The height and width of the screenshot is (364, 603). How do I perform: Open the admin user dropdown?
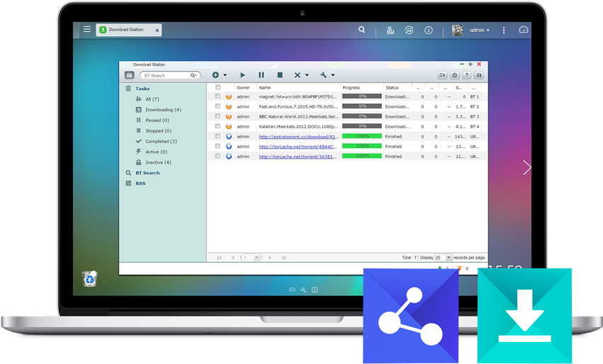[x=480, y=30]
